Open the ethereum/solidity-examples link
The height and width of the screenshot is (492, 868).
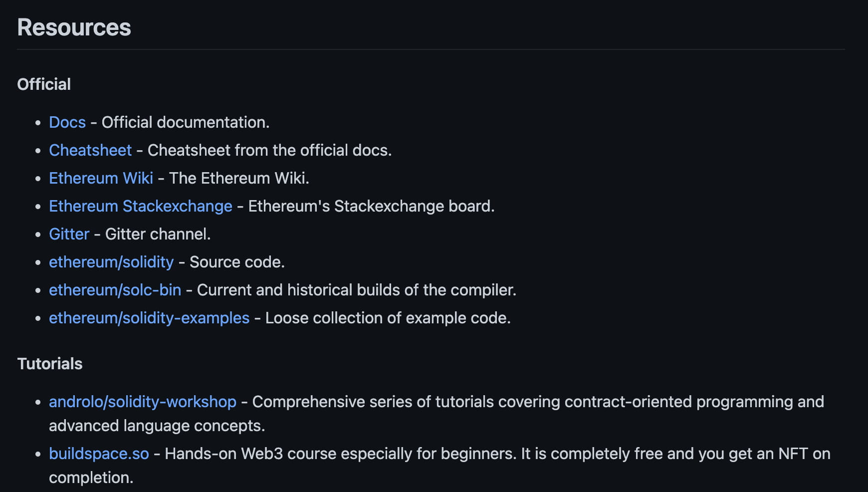(149, 318)
